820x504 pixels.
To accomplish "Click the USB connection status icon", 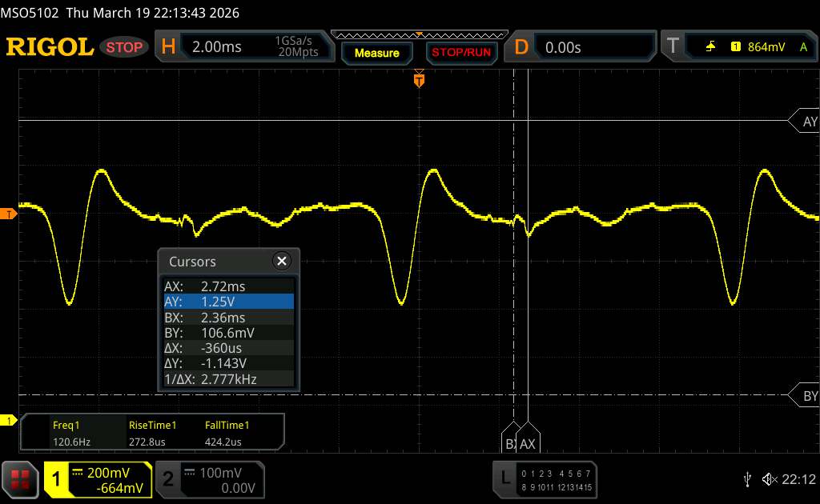I will [x=747, y=479].
